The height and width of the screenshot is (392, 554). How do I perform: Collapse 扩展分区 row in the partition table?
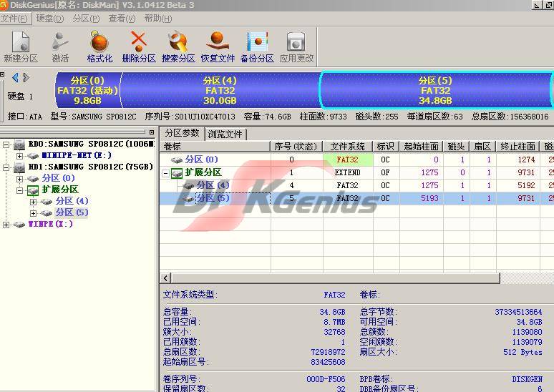165,173
